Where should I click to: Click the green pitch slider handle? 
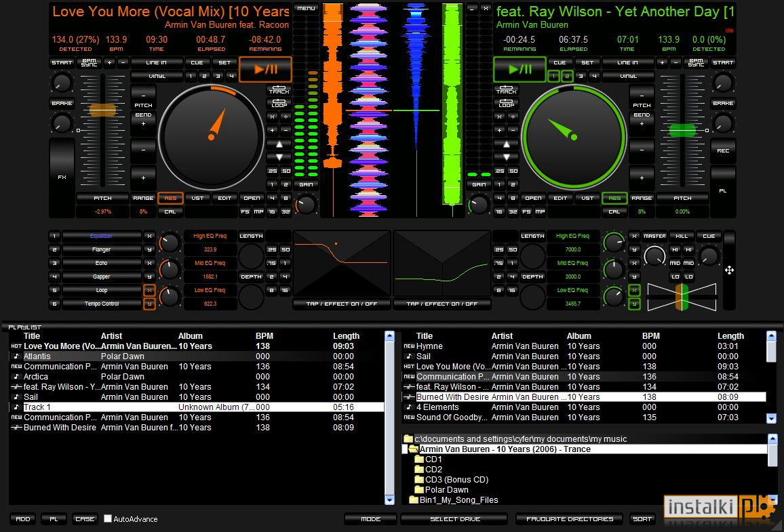click(682, 130)
